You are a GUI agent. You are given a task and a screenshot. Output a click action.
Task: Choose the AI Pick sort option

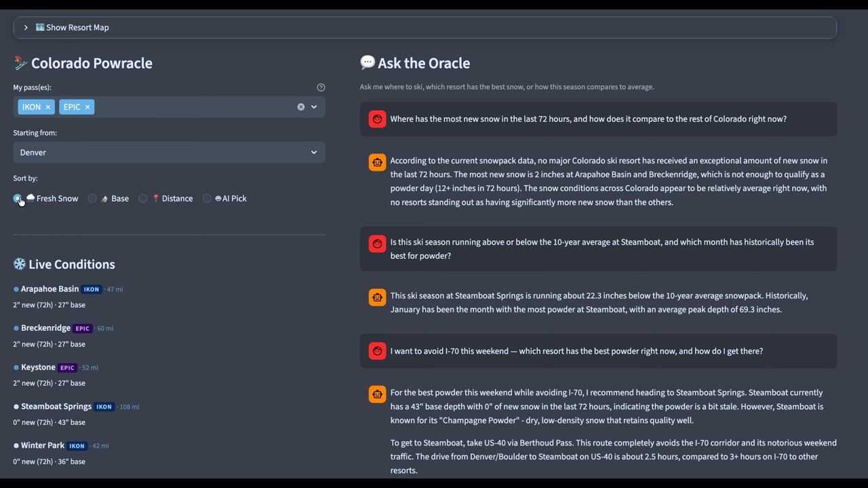[207, 199]
